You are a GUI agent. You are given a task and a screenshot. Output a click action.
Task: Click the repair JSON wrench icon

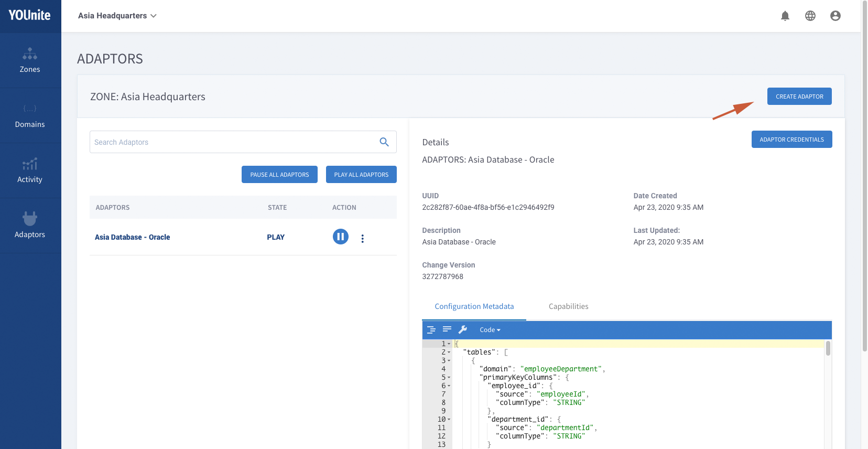(463, 329)
